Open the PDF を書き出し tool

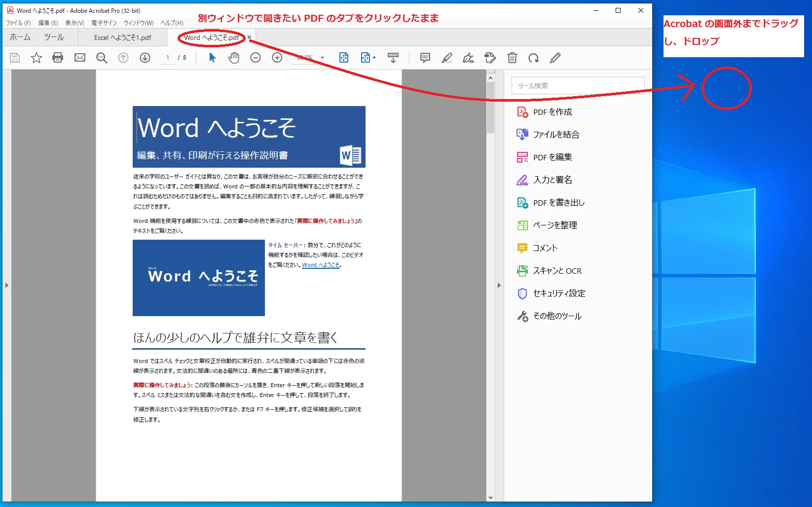pyautogui.click(x=551, y=202)
